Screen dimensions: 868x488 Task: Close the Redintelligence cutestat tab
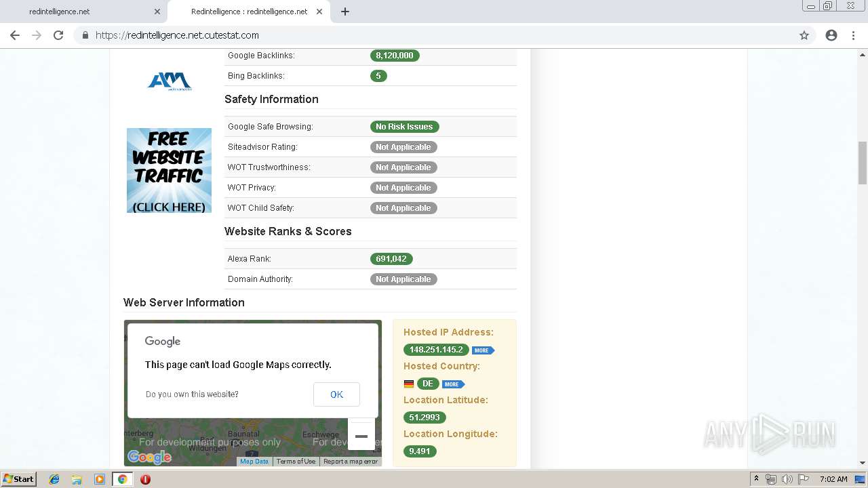319,12
